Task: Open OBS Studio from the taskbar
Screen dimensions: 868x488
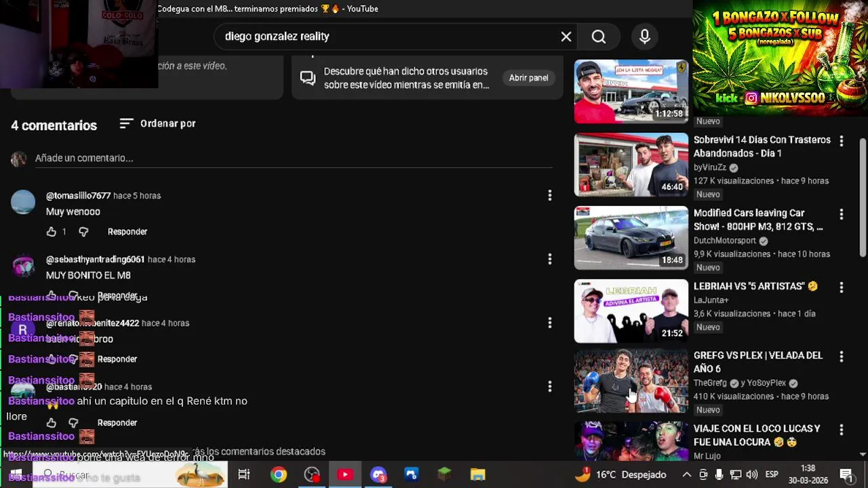Action: (312, 474)
